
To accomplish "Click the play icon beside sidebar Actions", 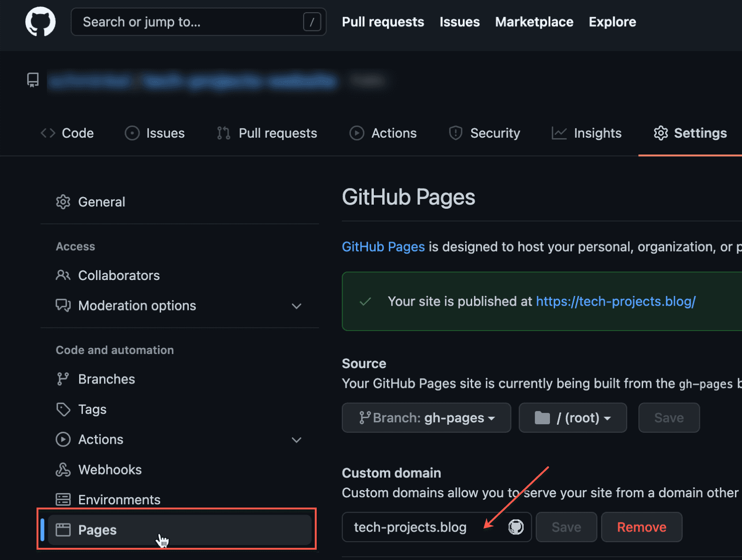I will [63, 439].
